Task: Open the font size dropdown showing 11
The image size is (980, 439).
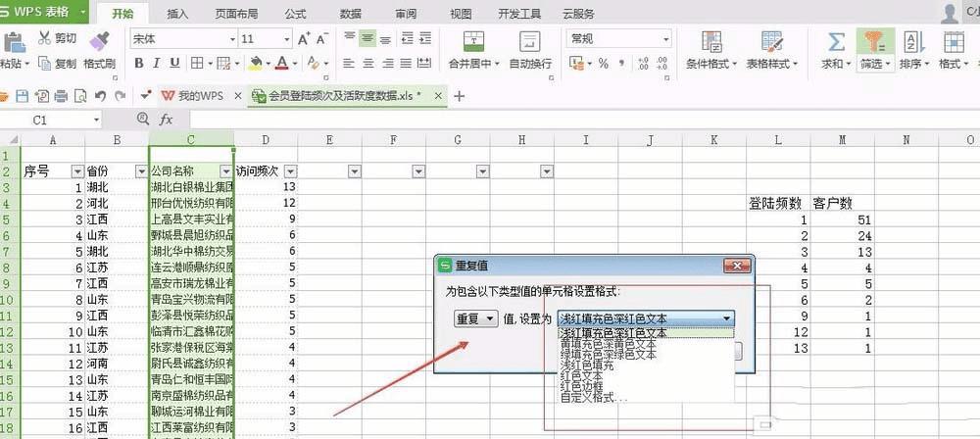Action: tap(287, 39)
